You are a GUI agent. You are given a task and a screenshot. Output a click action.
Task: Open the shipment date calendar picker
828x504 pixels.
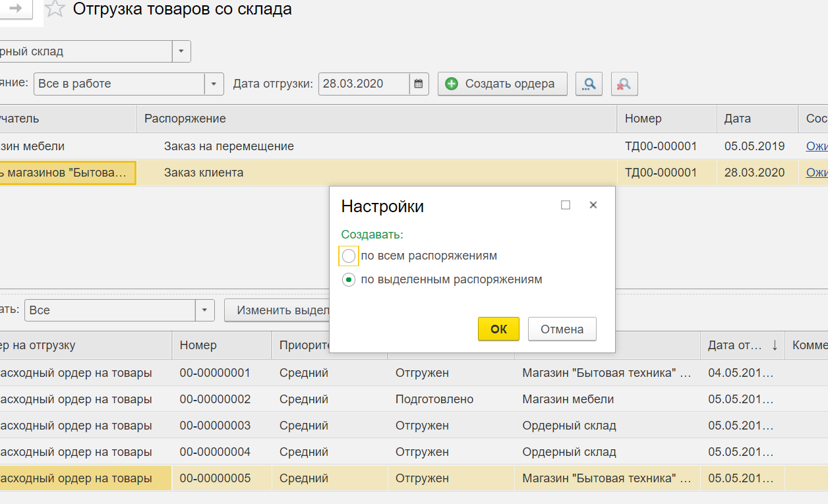[x=419, y=84]
